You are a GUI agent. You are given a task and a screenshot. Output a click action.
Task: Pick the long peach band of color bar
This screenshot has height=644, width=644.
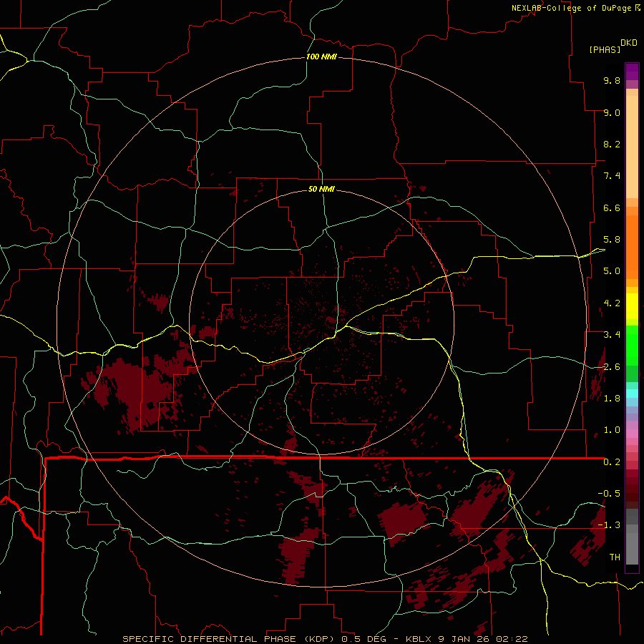pos(632,147)
